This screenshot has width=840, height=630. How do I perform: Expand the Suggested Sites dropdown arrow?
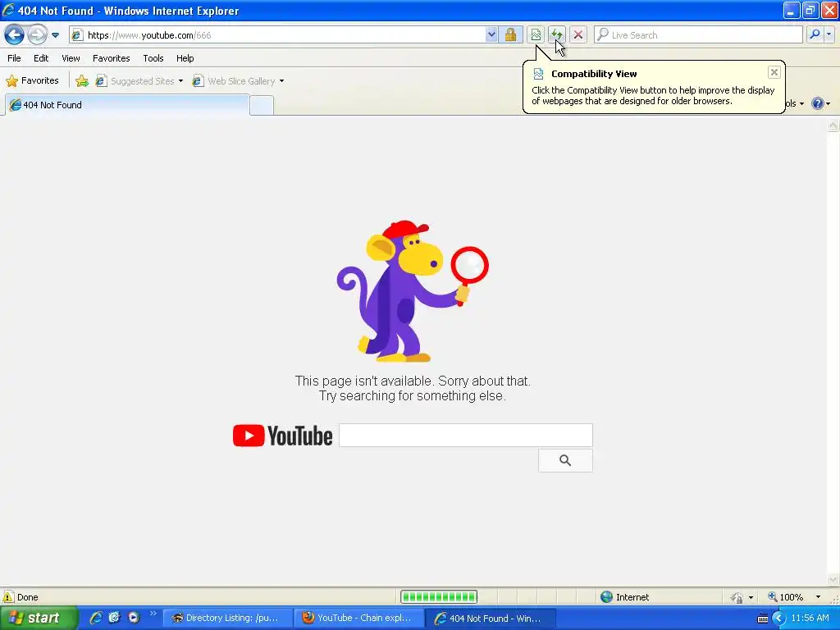click(x=180, y=81)
